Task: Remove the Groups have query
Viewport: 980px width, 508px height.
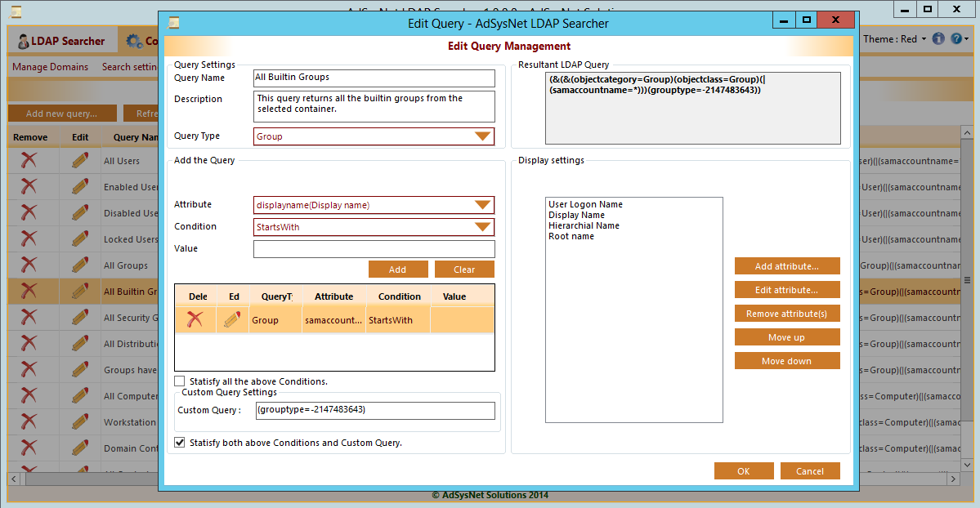Action: point(29,370)
